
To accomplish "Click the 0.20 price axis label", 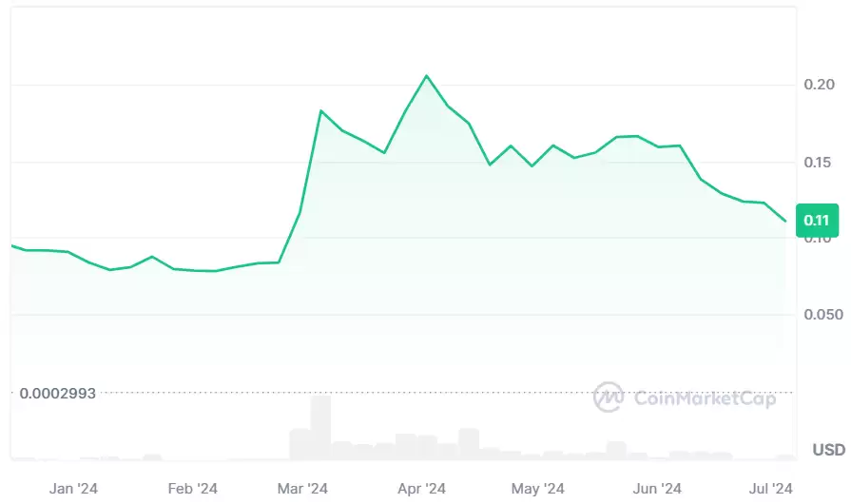I will pos(819,85).
